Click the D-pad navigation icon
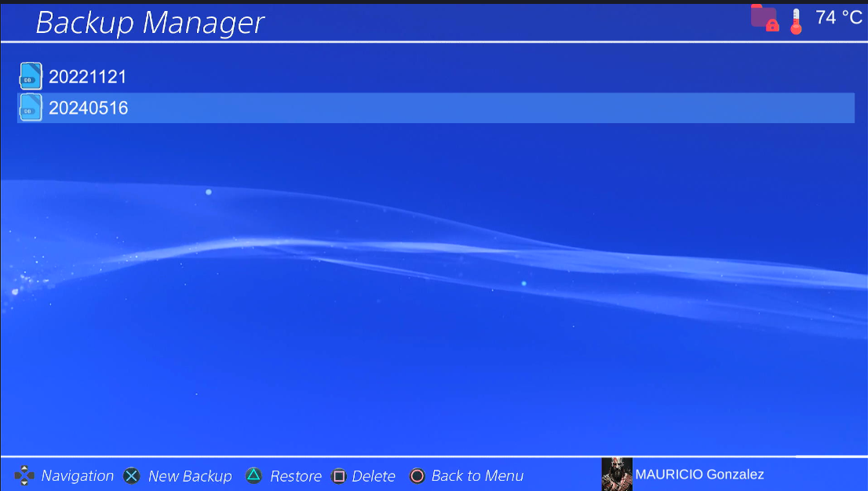The image size is (868, 491). click(x=24, y=475)
